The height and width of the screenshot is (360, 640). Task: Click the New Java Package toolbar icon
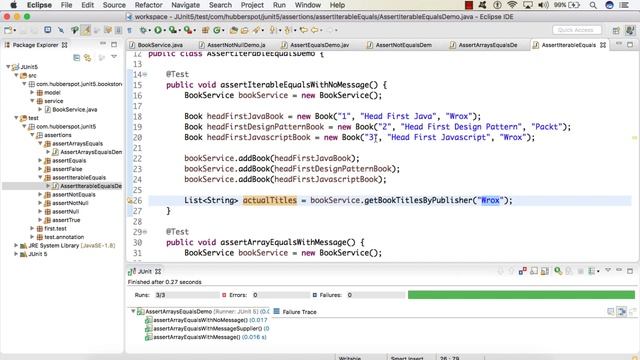point(205,30)
